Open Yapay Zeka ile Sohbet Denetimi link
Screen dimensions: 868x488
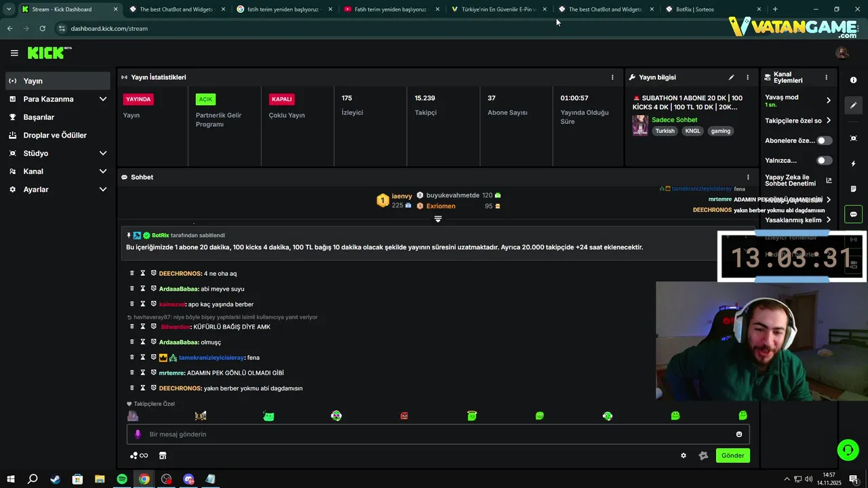[x=798, y=180]
